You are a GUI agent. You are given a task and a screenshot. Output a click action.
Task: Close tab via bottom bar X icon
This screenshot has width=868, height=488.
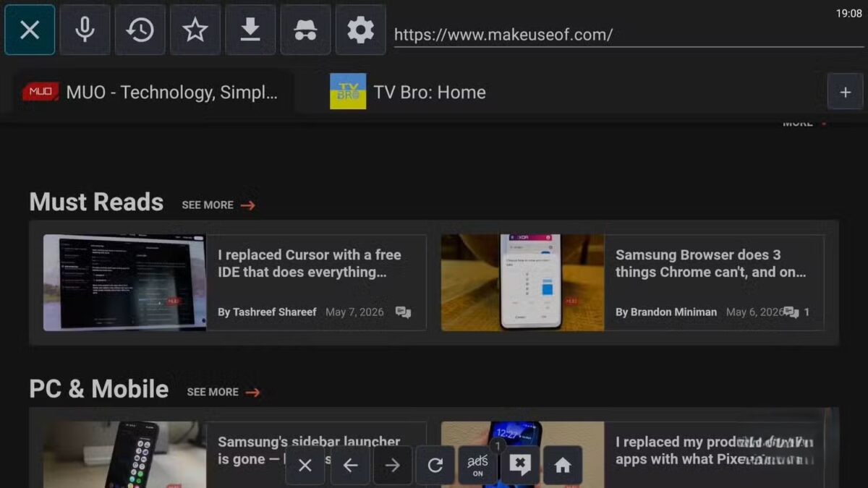pos(305,466)
